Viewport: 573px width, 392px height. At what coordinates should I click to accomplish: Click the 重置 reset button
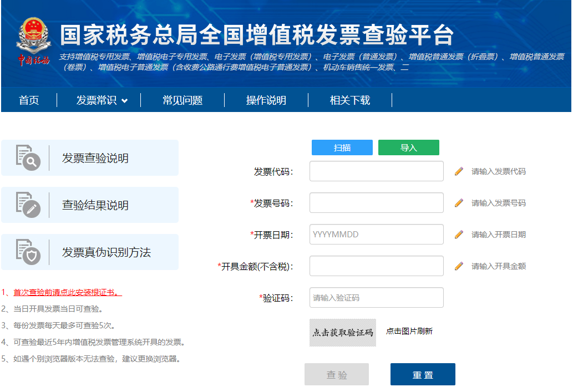[x=423, y=374]
